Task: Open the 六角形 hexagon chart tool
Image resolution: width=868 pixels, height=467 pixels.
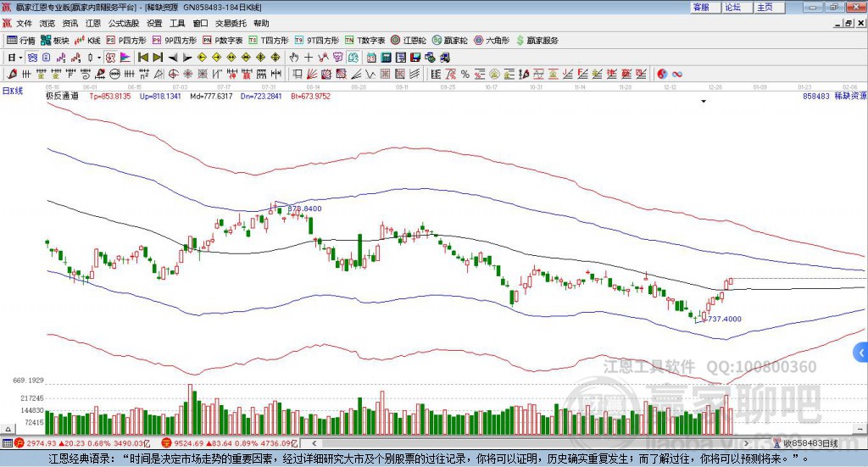Action: (x=492, y=41)
